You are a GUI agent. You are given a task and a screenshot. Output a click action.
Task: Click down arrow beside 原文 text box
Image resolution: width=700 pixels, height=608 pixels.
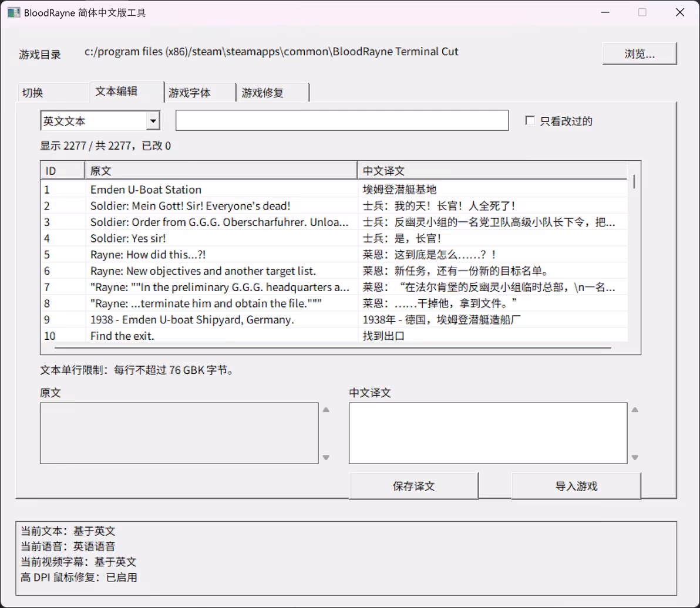click(326, 458)
